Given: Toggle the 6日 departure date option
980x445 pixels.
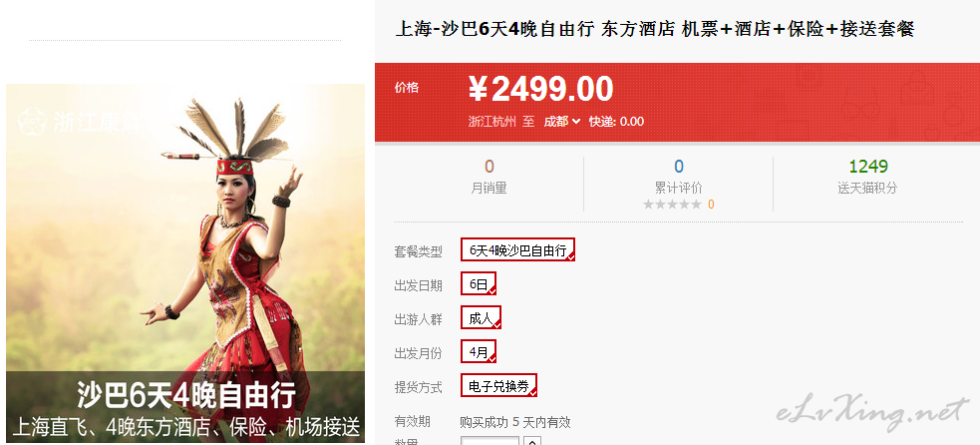Looking at the screenshot, I should coord(479,283).
